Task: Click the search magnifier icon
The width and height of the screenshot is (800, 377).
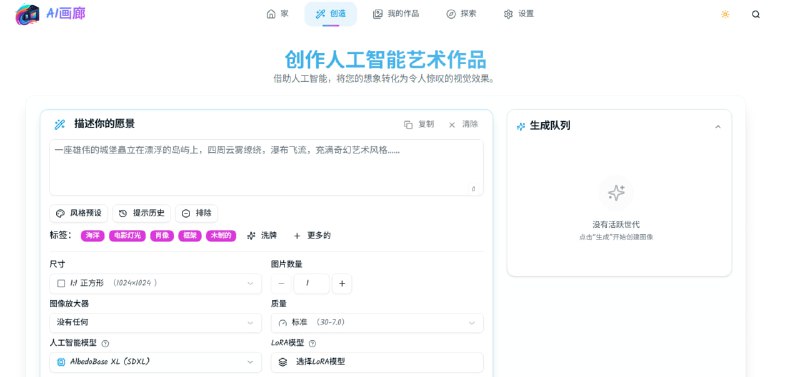Action: coord(756,14)
